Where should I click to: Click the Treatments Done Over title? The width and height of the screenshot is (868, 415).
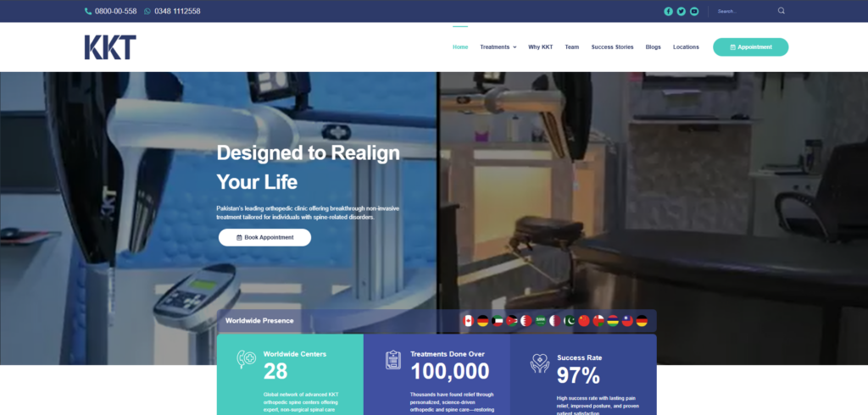coord(448,354)
